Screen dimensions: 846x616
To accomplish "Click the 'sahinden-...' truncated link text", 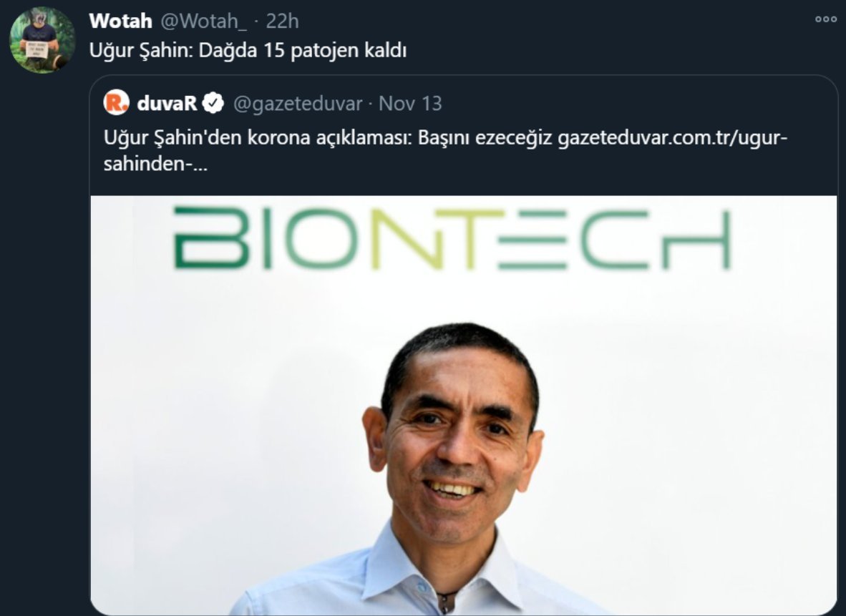I will click(x=155, y=163).
